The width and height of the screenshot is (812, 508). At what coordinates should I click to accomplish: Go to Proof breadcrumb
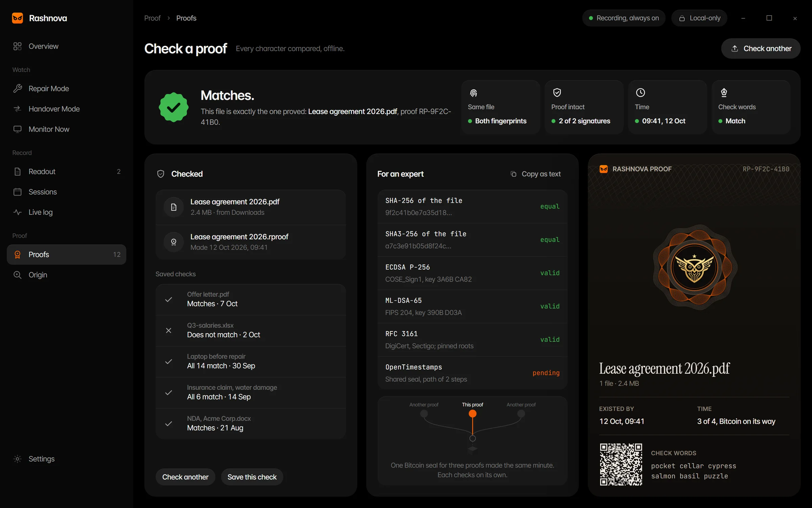pyautogui.click(x=152, y=18)
